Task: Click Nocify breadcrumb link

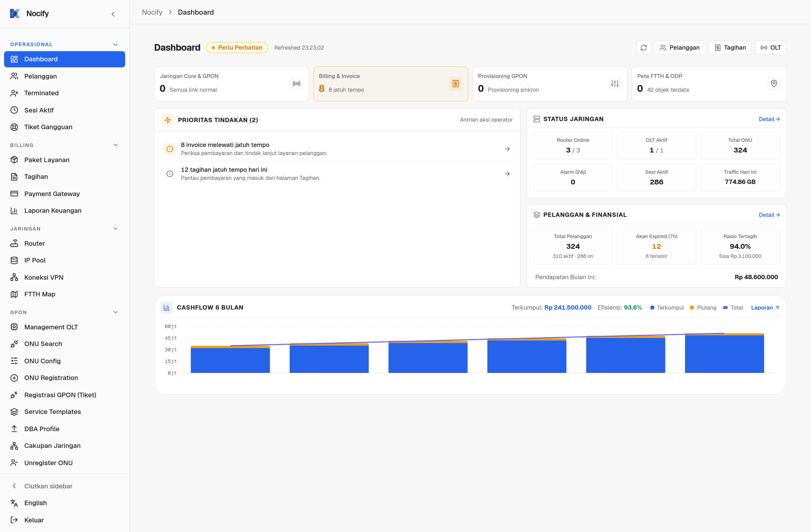Action: (152, 12)
